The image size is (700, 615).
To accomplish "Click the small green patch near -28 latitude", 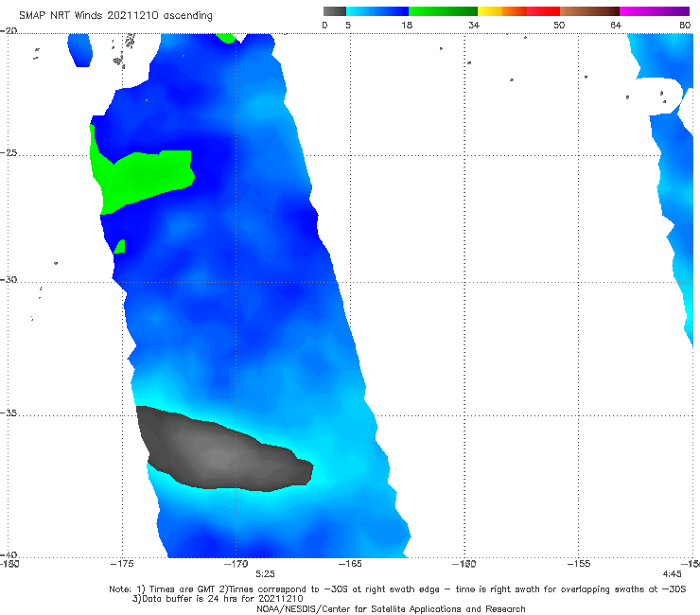I will [119, 247].
